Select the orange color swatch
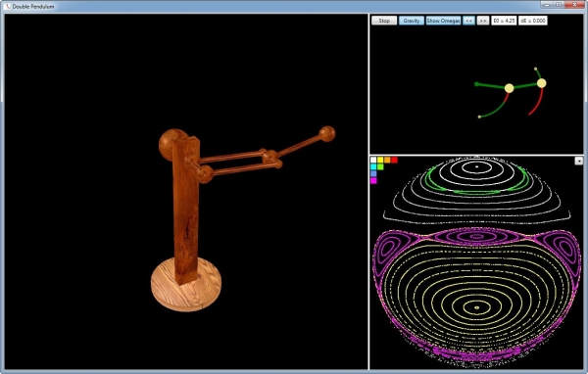 387,160
